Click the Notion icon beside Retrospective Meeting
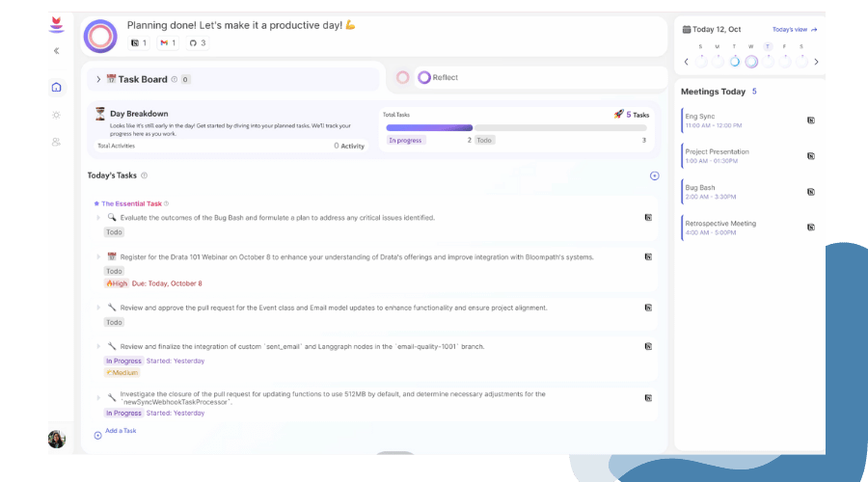 (810, 228)
